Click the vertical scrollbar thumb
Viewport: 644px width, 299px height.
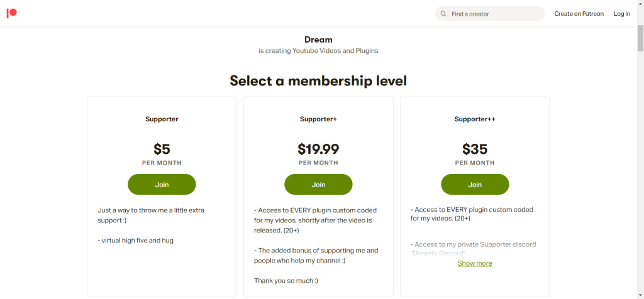click(x=640, y=38)
